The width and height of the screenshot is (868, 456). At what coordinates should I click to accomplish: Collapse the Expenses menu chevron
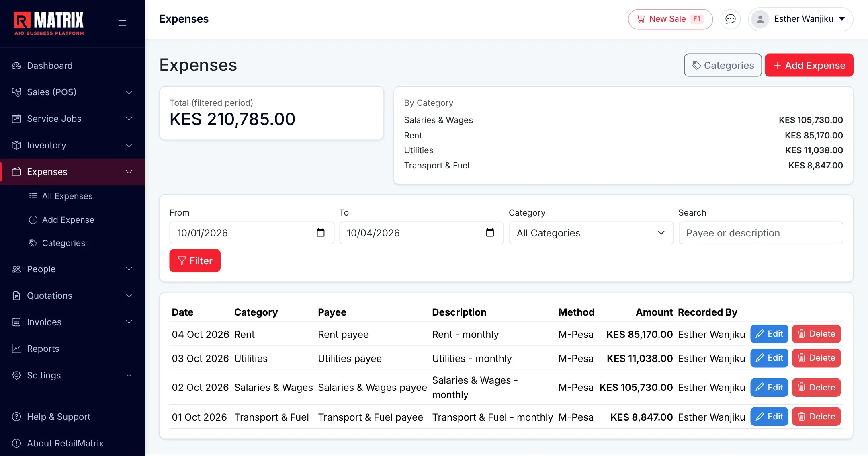tap(129, 172)
